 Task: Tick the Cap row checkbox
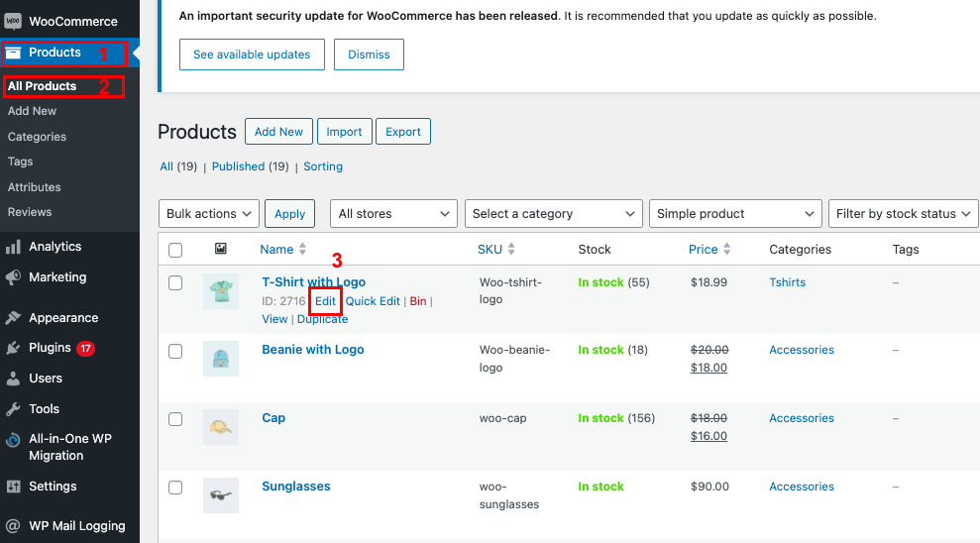[x=175, y=419]
